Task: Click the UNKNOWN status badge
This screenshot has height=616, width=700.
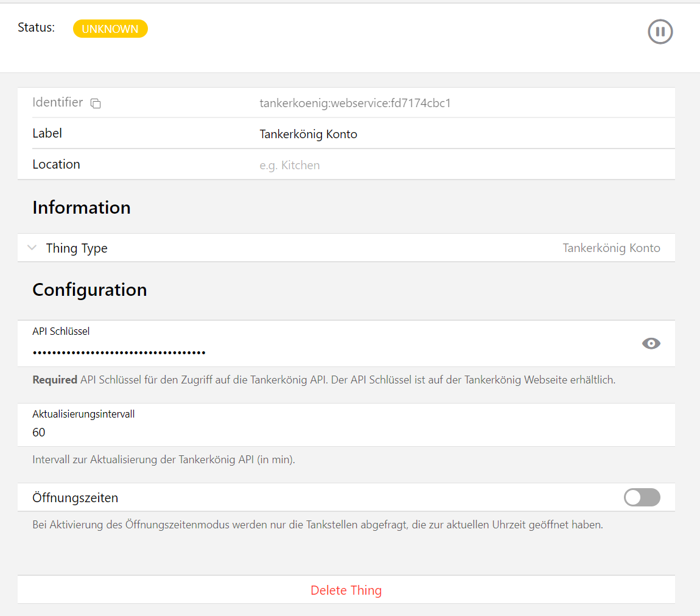Action: 110,29
